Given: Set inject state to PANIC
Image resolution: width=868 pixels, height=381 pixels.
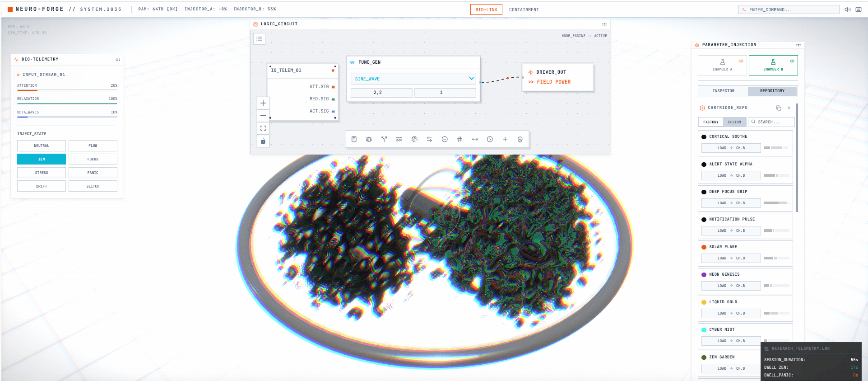Looking at the screenshot, I should (93, 173).
